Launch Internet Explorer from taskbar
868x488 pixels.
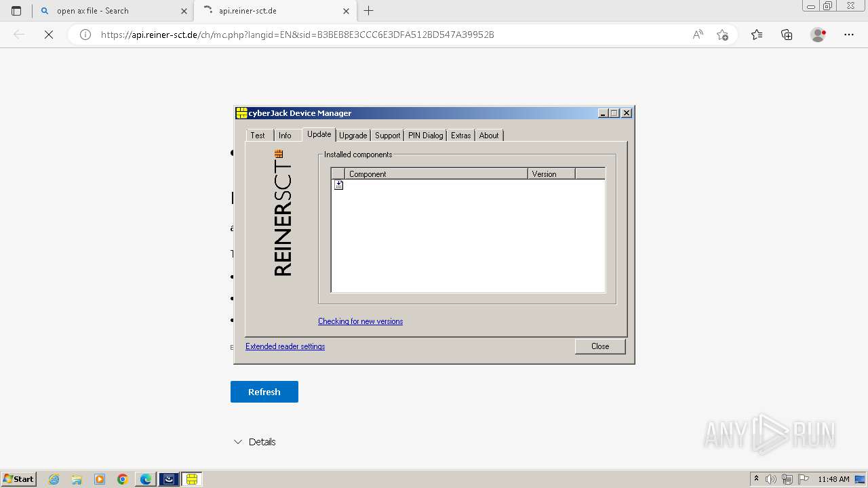[x=54, y=479]
